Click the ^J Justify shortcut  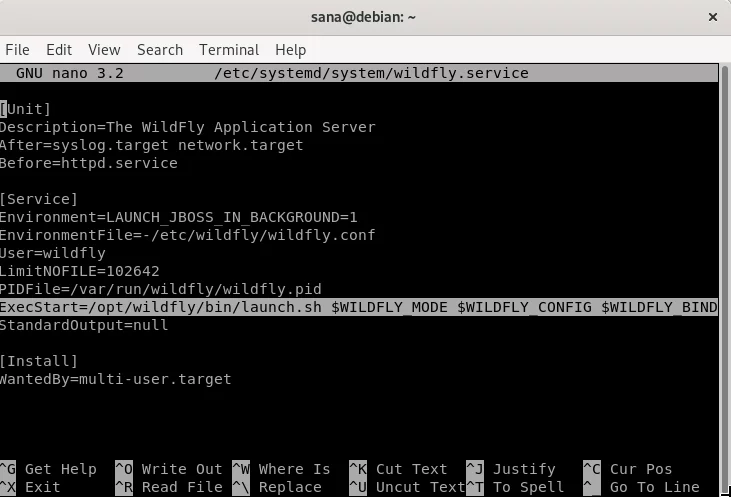511,469
